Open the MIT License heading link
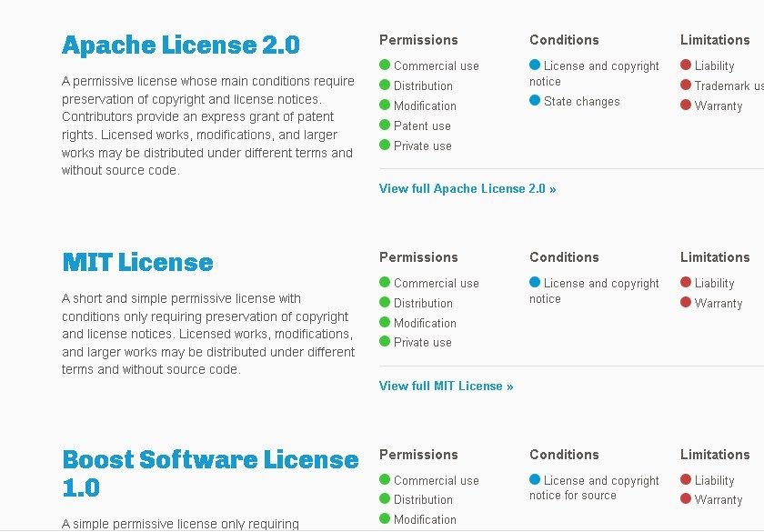 coord(138,262)
